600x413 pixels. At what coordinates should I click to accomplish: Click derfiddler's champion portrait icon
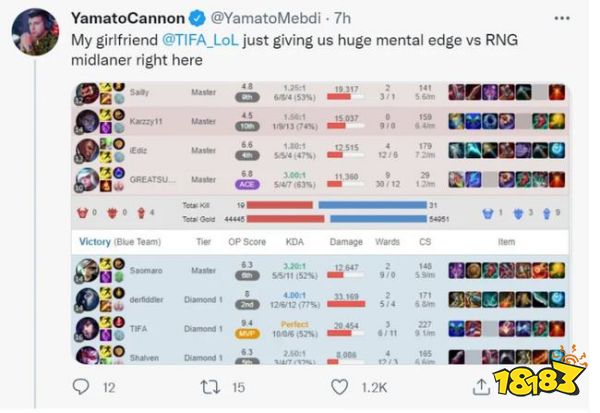click(87, 299)
